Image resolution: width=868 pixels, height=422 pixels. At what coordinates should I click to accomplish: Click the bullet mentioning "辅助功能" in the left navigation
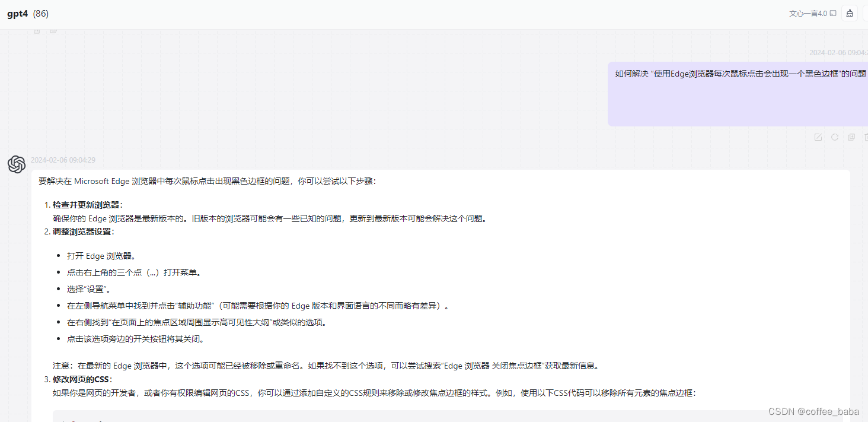pyautogui.click(x=259, y=306)
